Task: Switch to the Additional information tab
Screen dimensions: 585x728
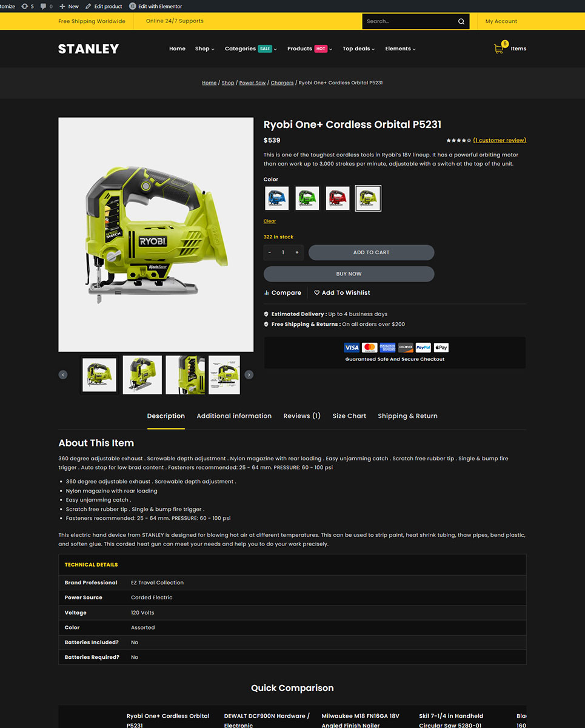Action: point(234,416)
